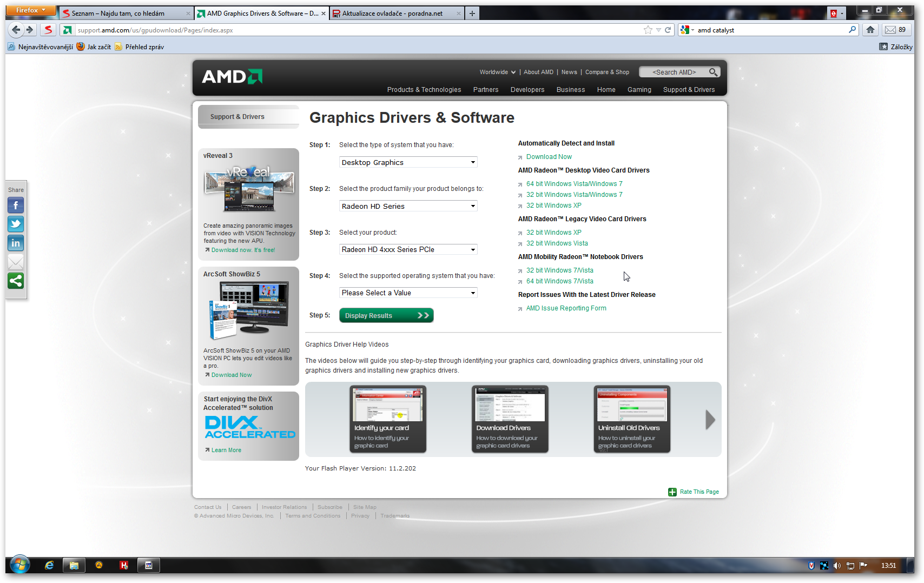Image resolution: width=924 pixels, height=583 pixels.
Task: Click Download Now under Automatically Detect
Action: tap(549, 157)
